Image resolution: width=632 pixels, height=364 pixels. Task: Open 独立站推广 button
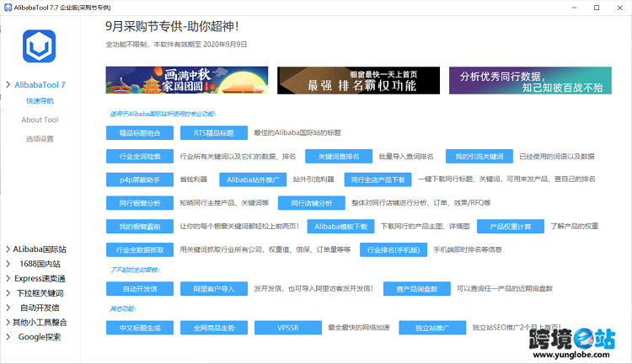pos(432,328)
